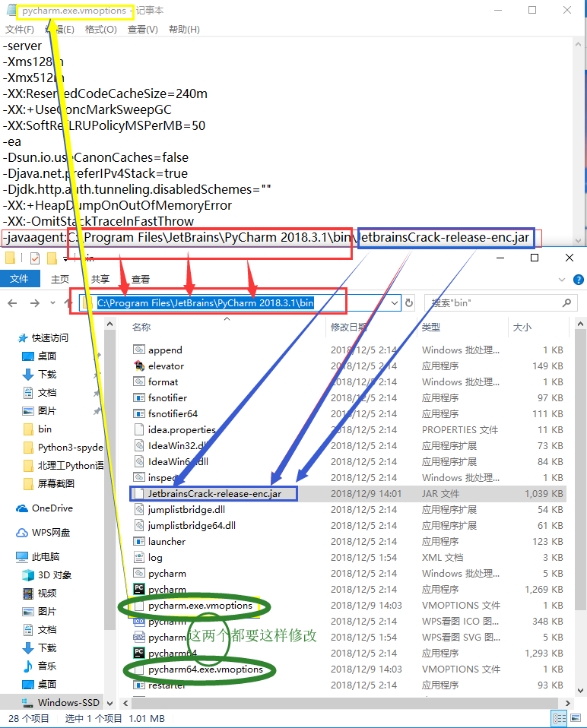Refresh the bin folder view
This screenshot has height=728, width=587.
409,303
